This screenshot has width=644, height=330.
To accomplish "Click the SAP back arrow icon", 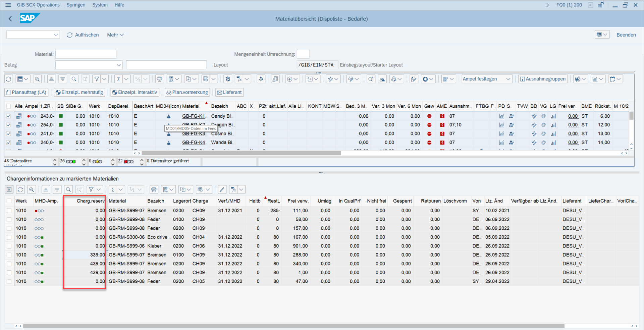I will tap(10, 19).
